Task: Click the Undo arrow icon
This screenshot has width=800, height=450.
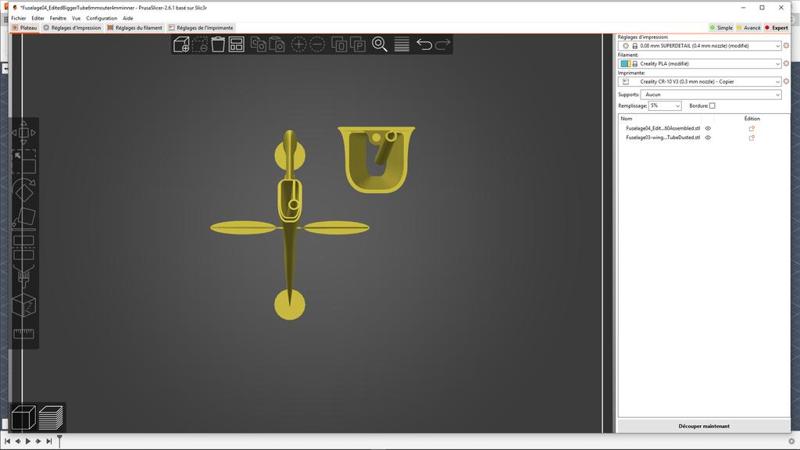Action: pos(424,44)
